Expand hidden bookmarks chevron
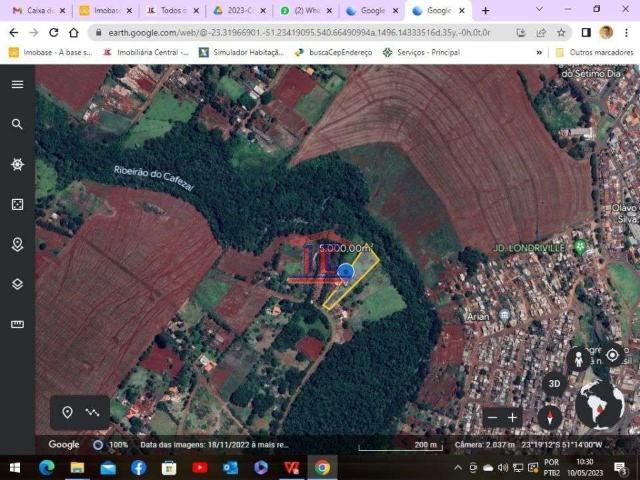Viewport: 640px width, 480px height. tap(539, 52)
